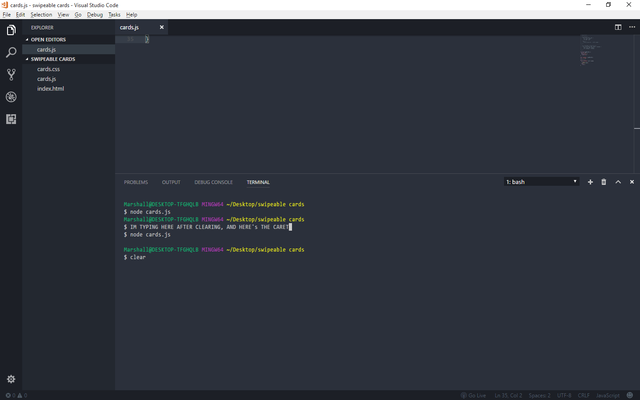This screenshot has height=400, width=640.
Task: Open the Extensions view
Action: pos(11,119)
